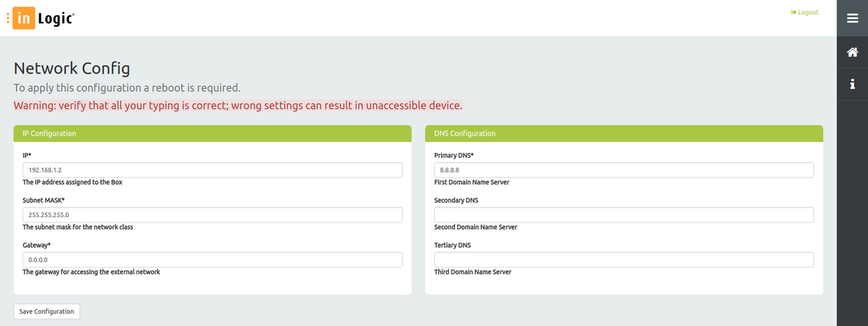The image size is (868, 326).
Task: Click into the Primary DNS field
Action: (x=624, y=170)
